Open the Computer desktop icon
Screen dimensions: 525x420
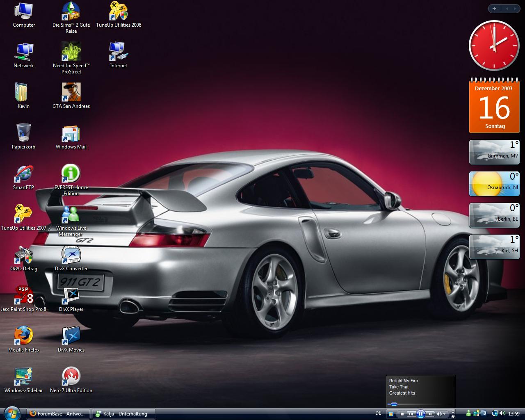[x=24, y=15]
